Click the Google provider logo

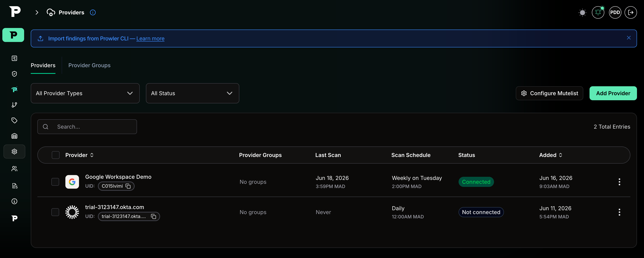click(72, 182)
